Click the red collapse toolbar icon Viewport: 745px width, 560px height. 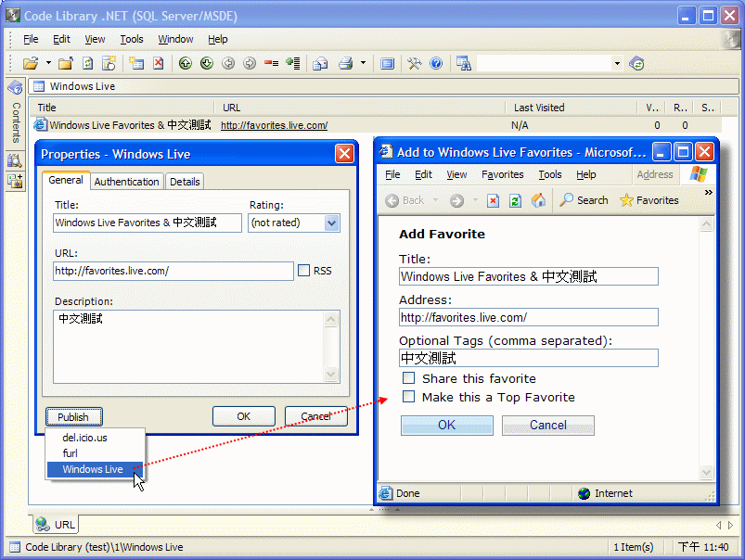coord(271,63)
